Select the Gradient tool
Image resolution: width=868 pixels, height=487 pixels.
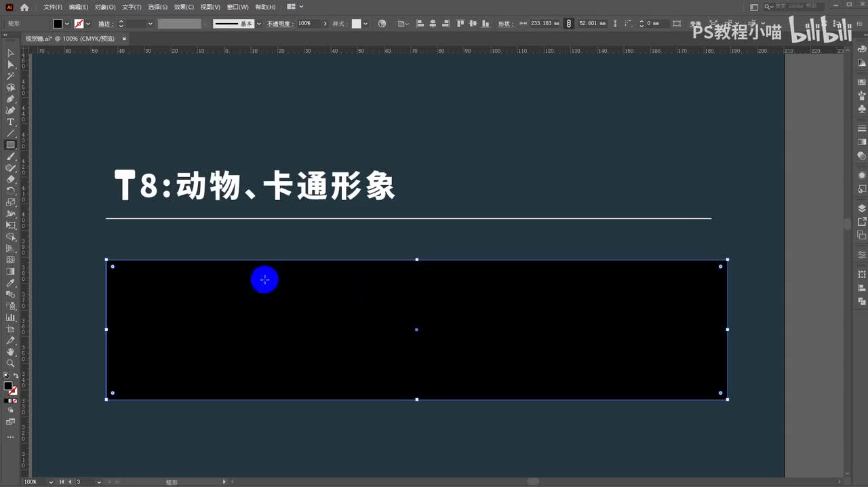[x=10, y=271]
